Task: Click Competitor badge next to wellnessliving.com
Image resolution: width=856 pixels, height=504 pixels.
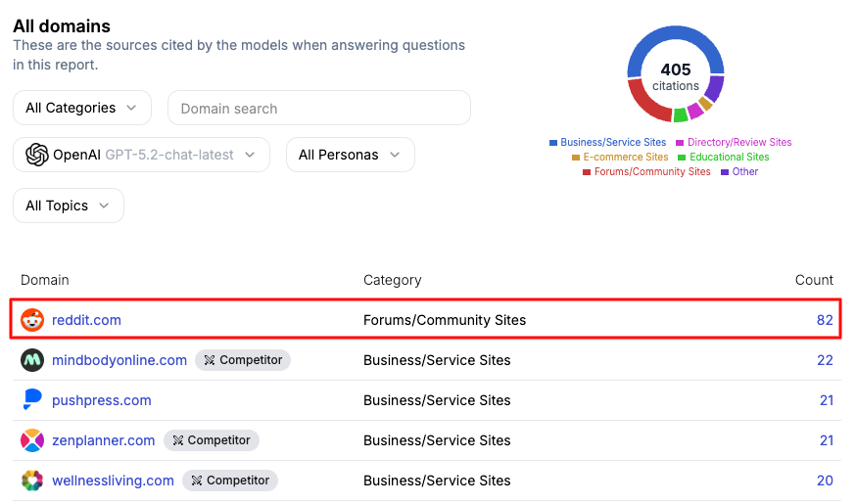Action: [x=230, y=481]
